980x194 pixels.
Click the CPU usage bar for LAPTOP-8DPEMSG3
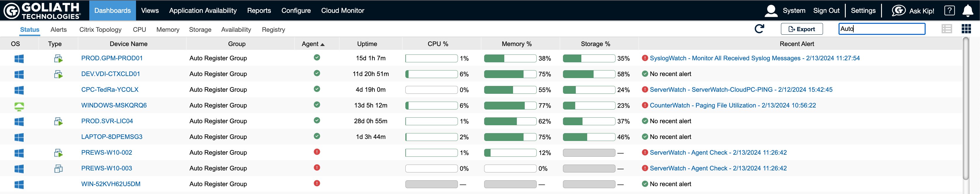tap(431, 137)
